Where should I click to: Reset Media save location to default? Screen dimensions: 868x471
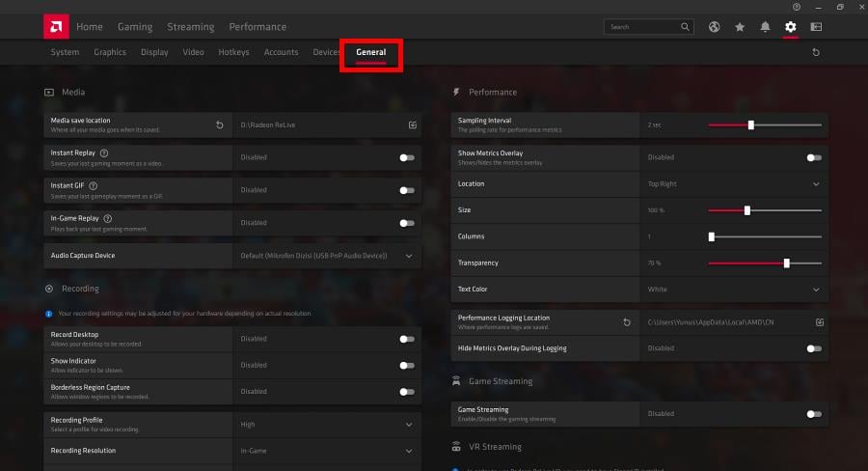[220, 125]
